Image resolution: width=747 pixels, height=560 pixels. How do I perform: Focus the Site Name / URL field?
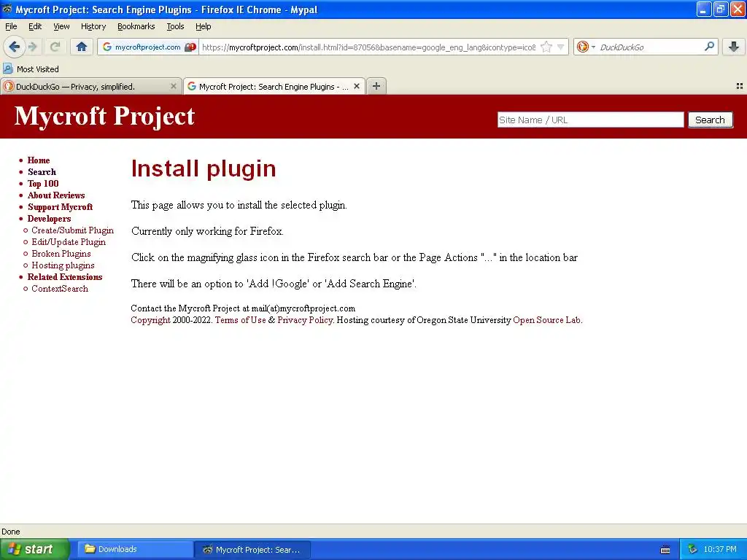click(590, 120)
